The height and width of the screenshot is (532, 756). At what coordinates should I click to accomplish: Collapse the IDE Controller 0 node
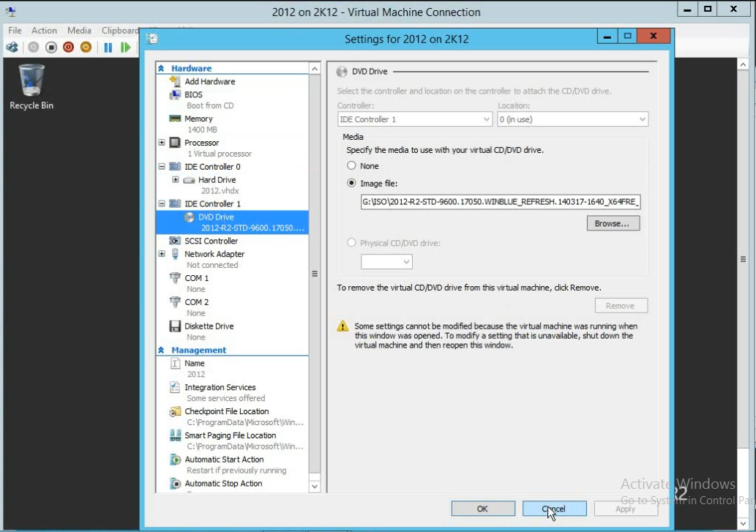click(162, 167)
